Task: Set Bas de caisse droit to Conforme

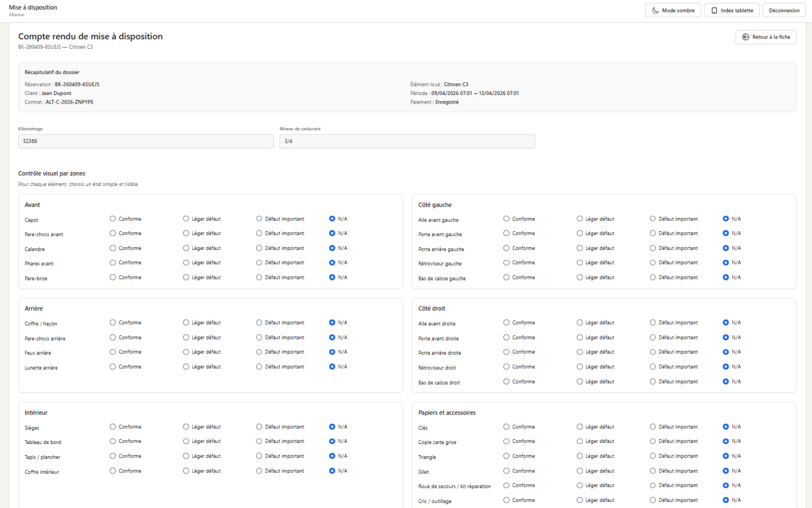Action: click(506, 382)
